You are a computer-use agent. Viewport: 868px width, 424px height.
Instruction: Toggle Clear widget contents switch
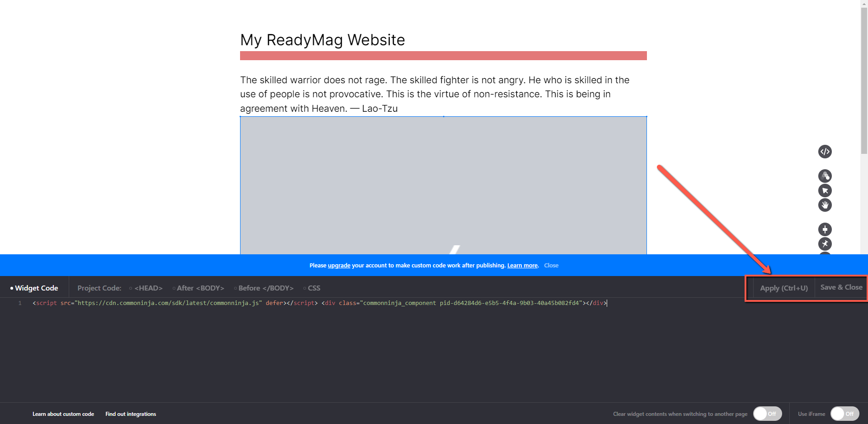(x=767, y=414)
